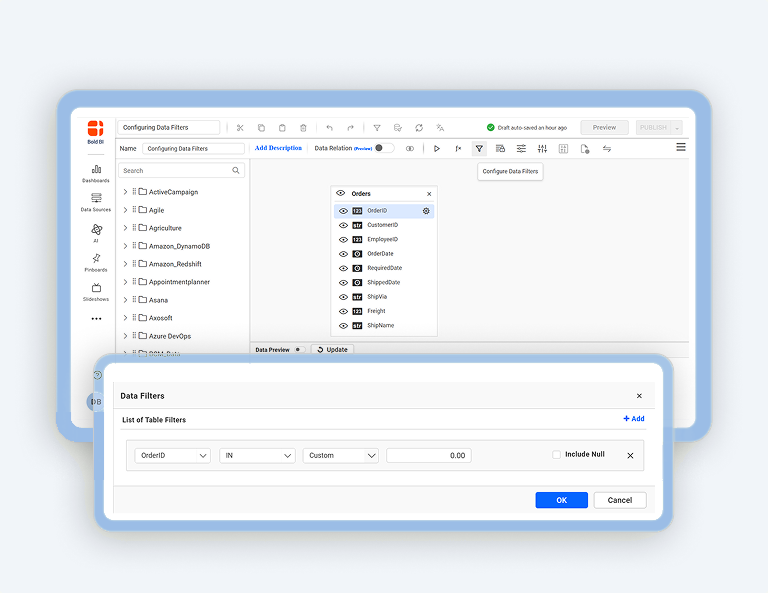
Task: Click the Run play icon
Action: [x=437, y=148]
